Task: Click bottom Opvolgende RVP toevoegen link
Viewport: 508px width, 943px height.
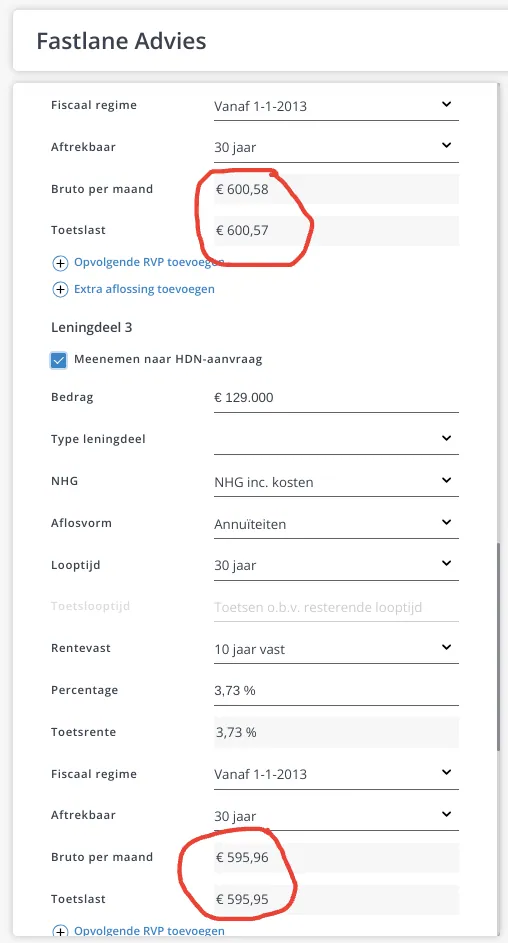Action: coord(149,932)
